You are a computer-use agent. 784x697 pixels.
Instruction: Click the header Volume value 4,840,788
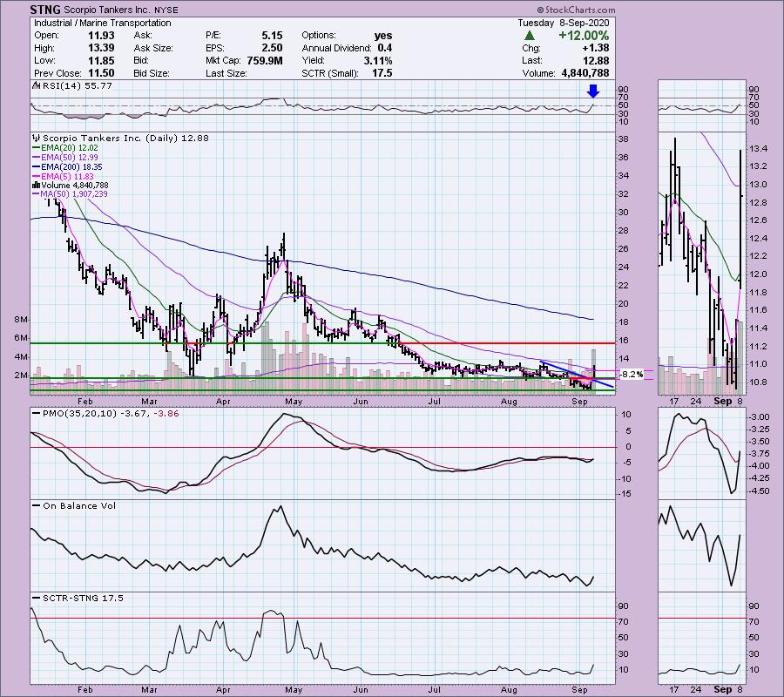pos(585,73)
